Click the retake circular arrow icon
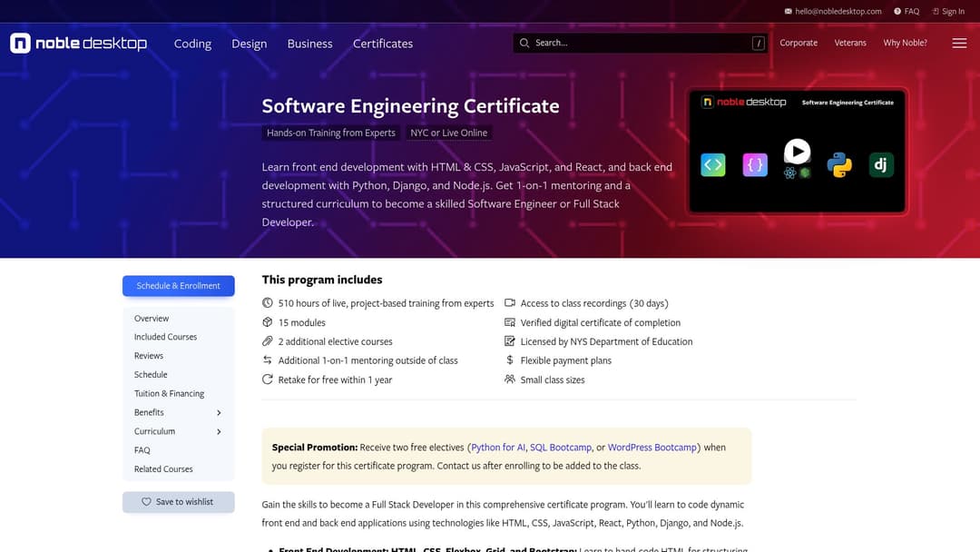Screen dimensions: 980x552 click(x=268, y=379)
